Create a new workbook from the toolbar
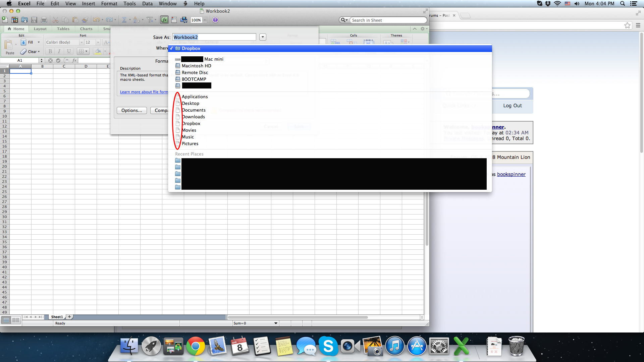The height and width of the screenshot is (362, 644). click(5, 20)
